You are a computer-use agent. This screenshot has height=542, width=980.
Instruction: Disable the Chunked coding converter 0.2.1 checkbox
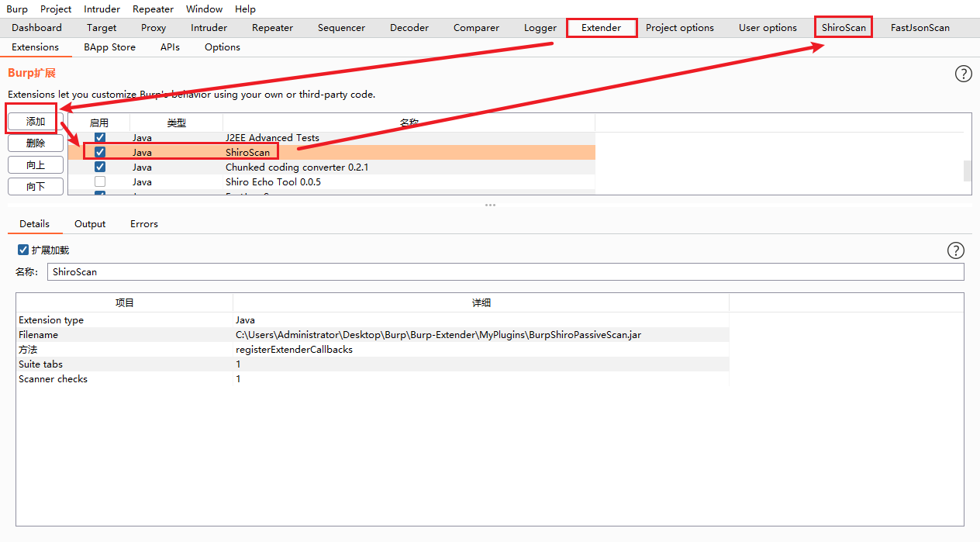[100, 167]
